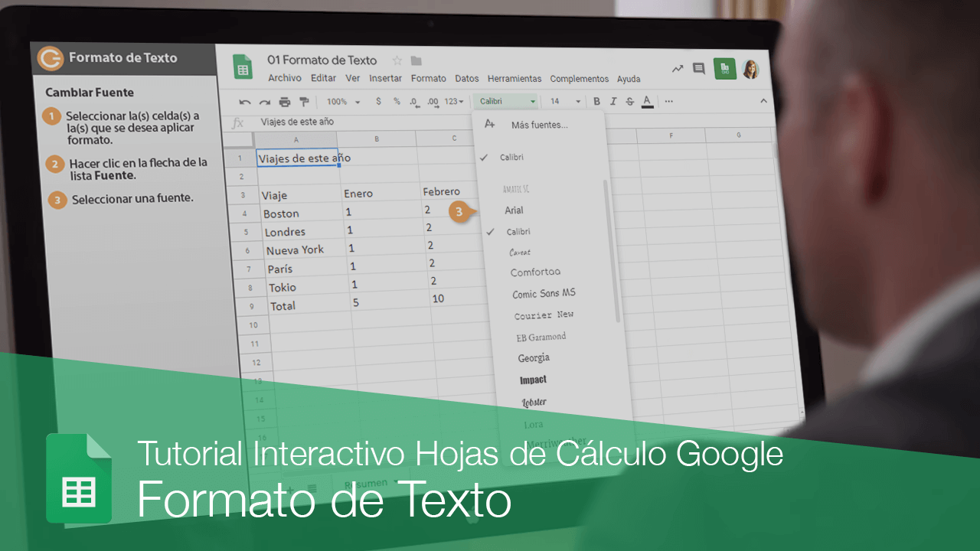Click the Undo arrow icon
The height and width of the screenshot is (551, 980).
coord(245,102)
